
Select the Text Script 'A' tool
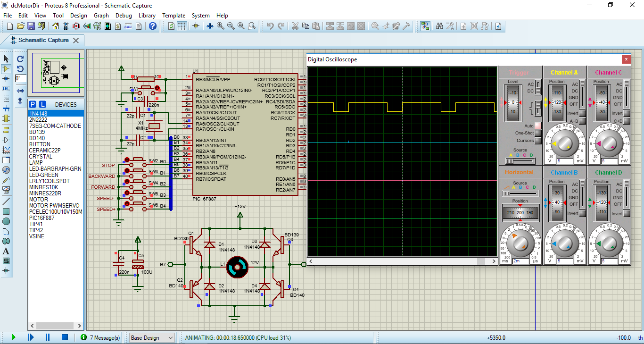pyautogui.click(x=6, y=251)
